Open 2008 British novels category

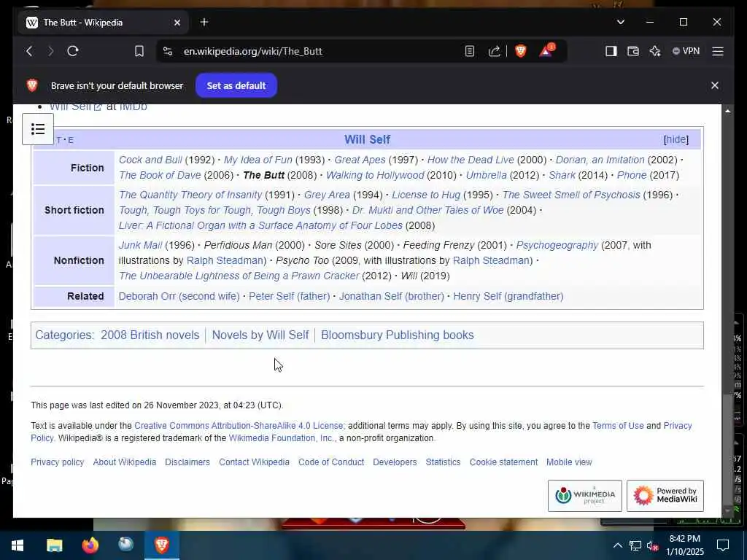pos(150,335)
